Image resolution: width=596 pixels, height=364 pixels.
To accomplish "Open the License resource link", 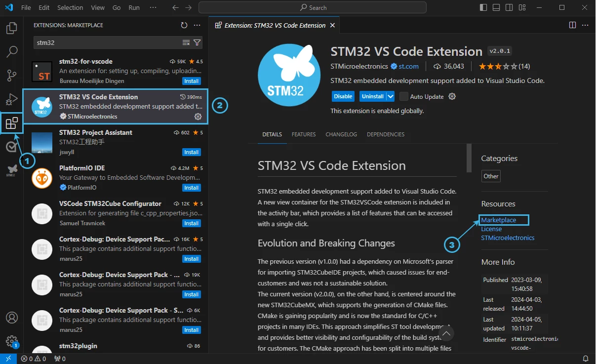I will pos(491,229).
